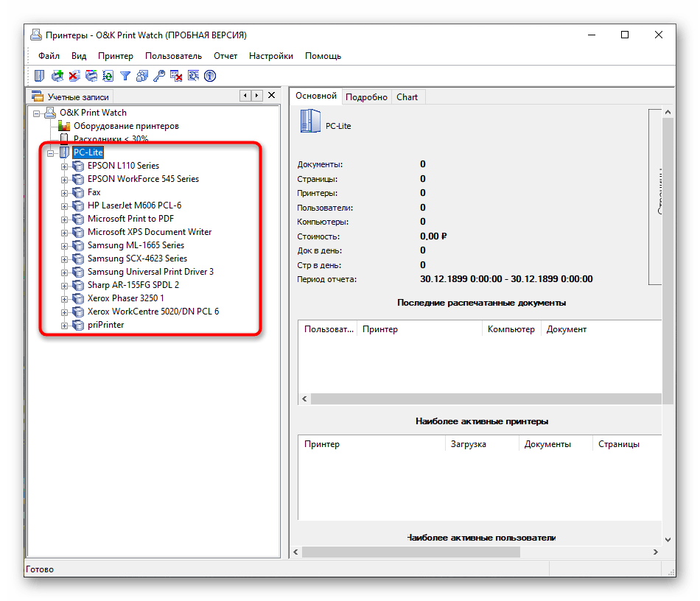This screenshot has height=601, width=700.
Task: Click the Пользоват... column header
Action: pyautogui.click(x=328, y=329)
